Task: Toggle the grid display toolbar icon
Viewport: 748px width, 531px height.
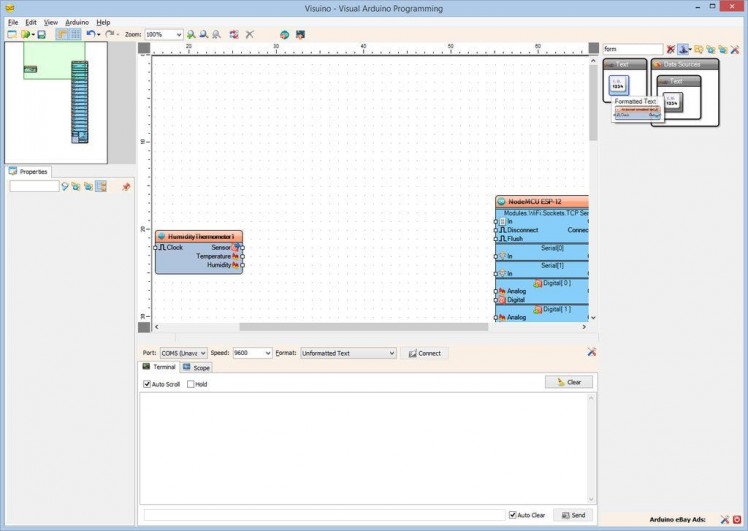Action: click(x=75, y=34)
